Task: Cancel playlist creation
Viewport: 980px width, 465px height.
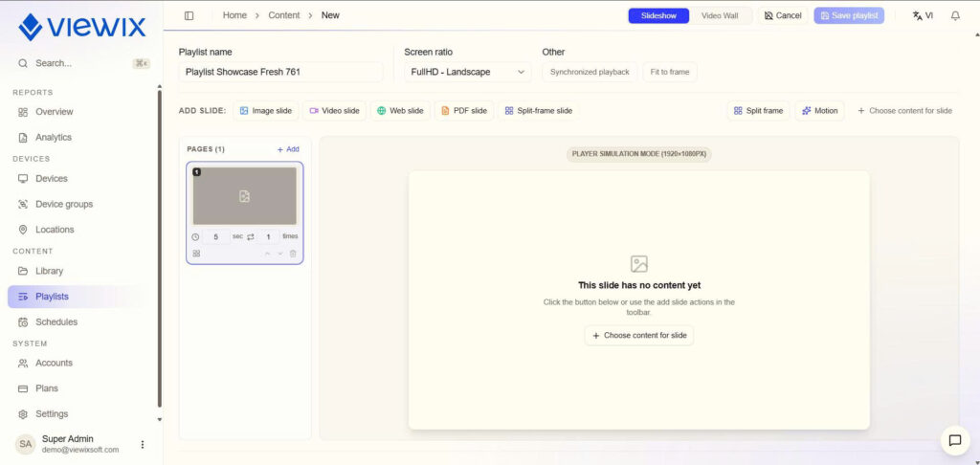Action: click(x=783, y=15)
